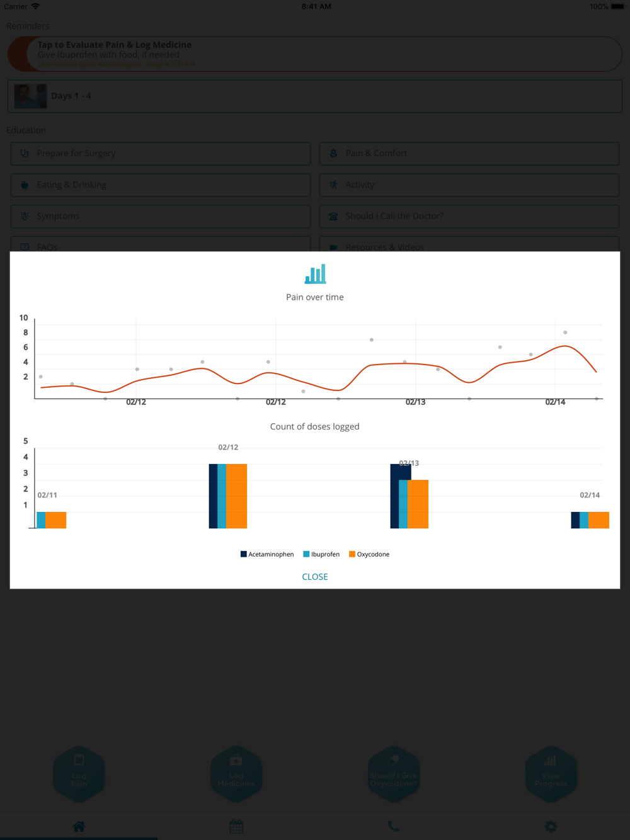Switch to the calendar tab
Viewport: 630px width, 840px height.
pos(236,826)
